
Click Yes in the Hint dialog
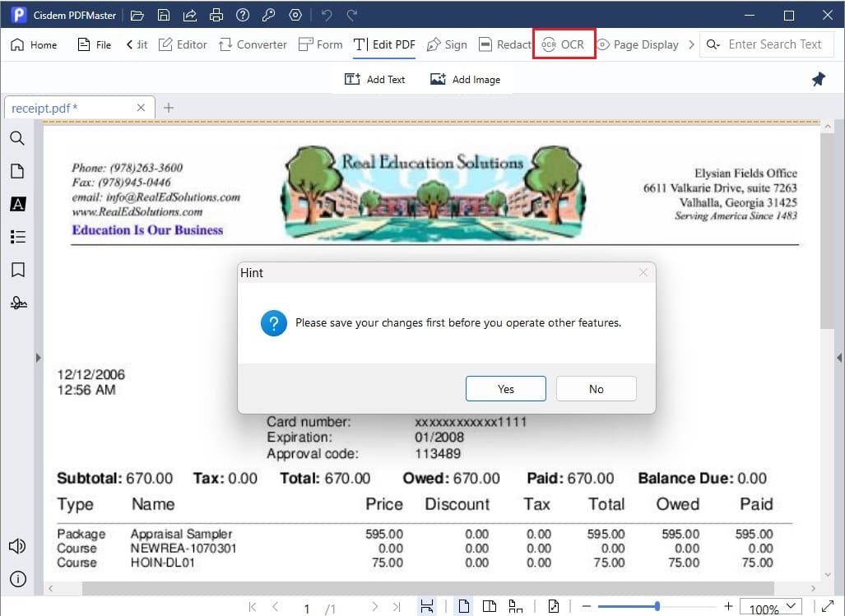pyautogui.click(x=505, y=389)
